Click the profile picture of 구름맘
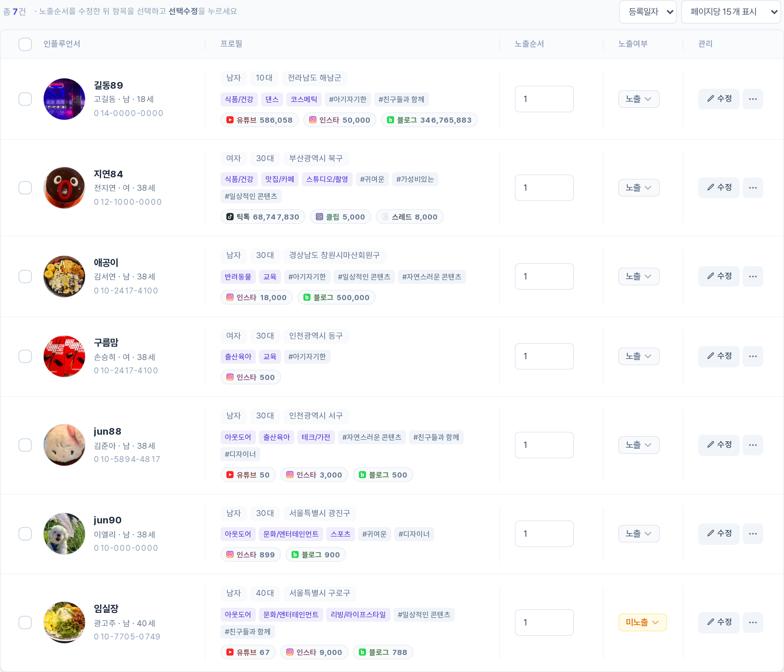 (x=64, y=357)
